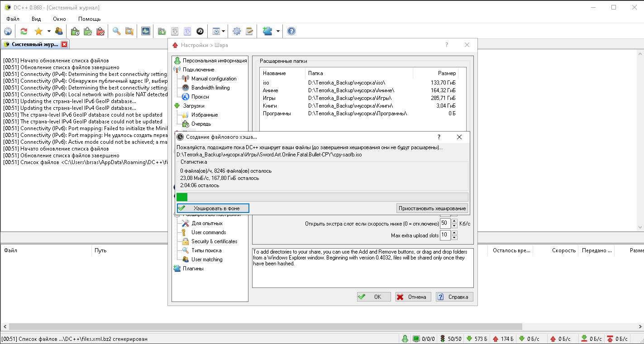Select Bandwidth limiting in settings tree
This screenshot has height=344, width=644.
tap(210, 88)
